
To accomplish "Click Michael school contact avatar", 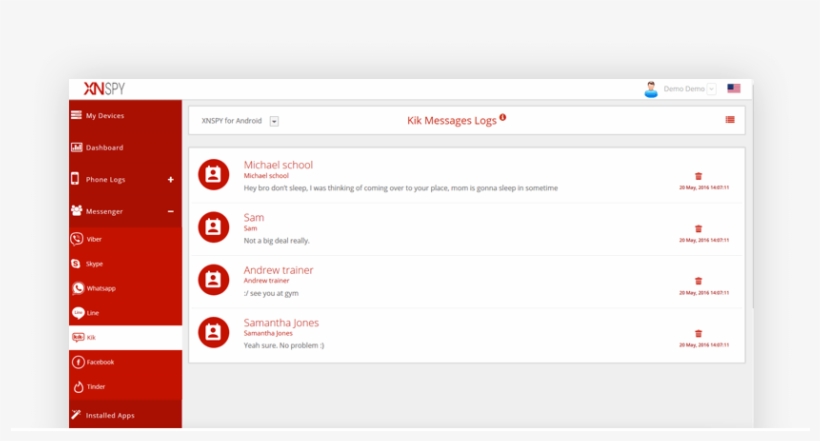I will tap(213, 175).
